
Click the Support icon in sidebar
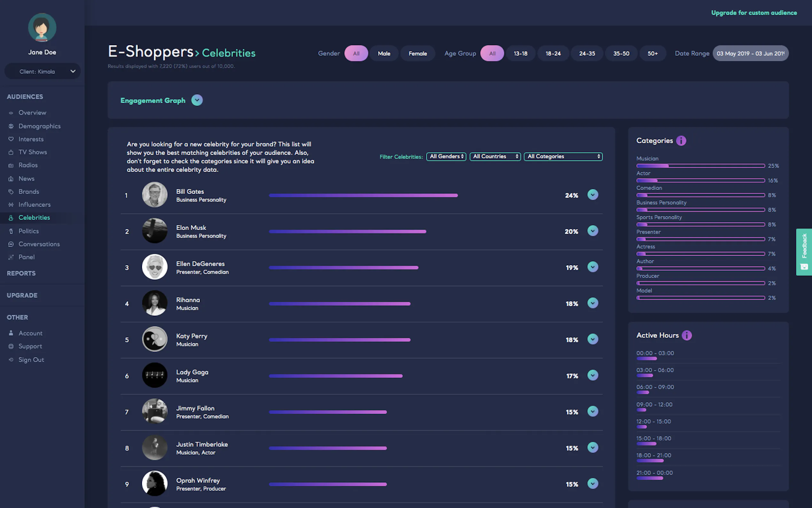pos(11,346)
